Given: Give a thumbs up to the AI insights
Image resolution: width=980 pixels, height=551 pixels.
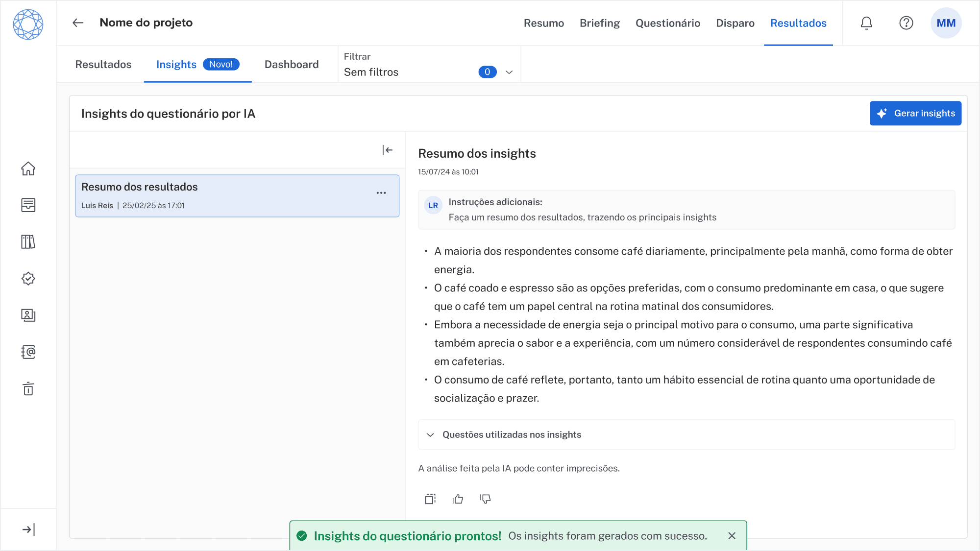Looking at the screenshot, I should (458, 499).
